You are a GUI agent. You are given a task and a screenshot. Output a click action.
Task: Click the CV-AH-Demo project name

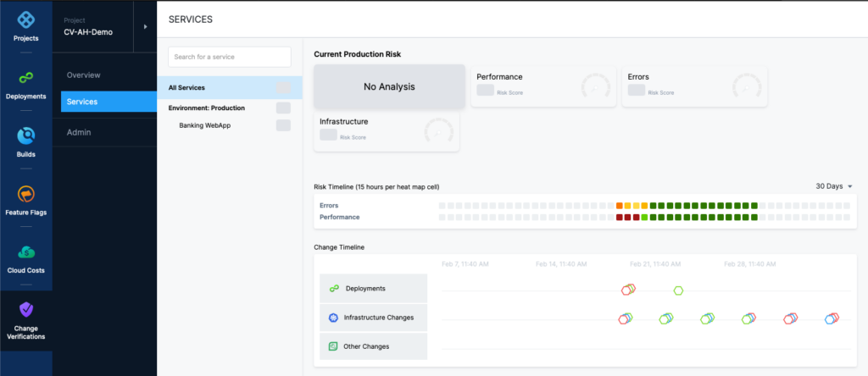pos(88,32)
